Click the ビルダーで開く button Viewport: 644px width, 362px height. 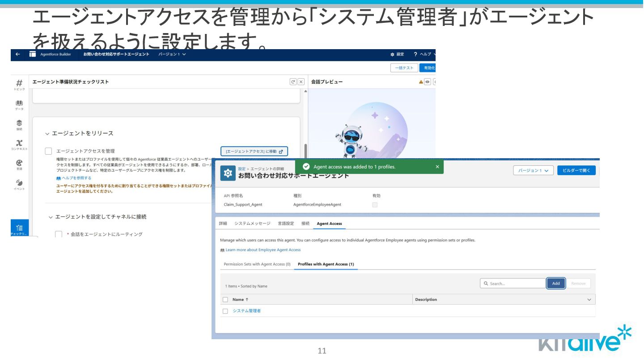(x=576, y=170)
